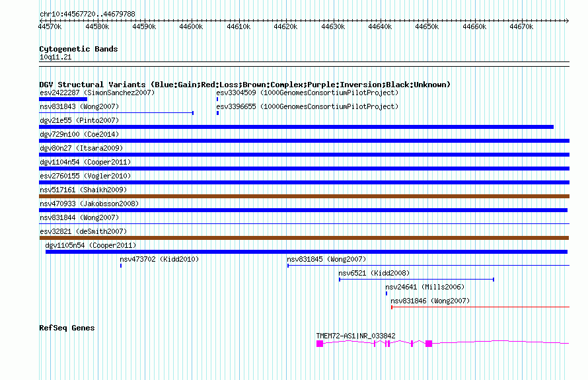Select the nsv831845 thin blue line
The image size is (588, 380).
428,266
